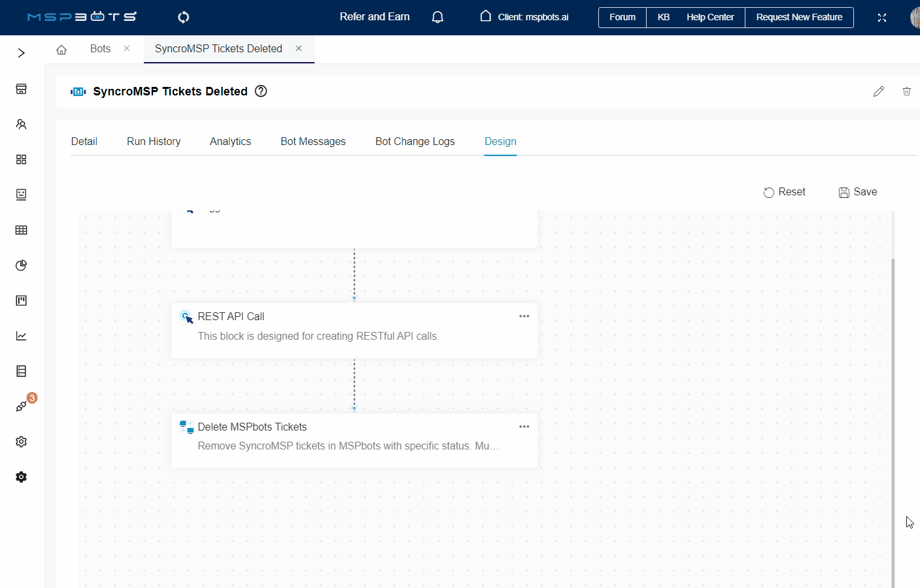Click the design canvas vertical scrollbar

pos(893,418)
